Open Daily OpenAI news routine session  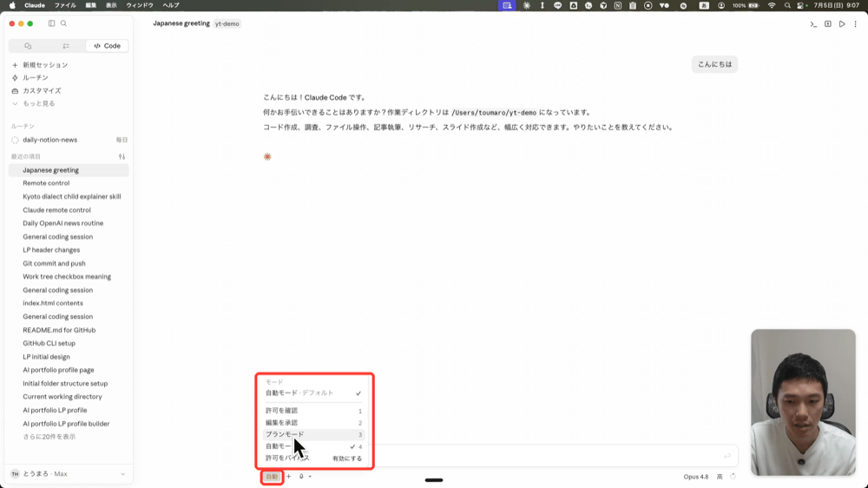pyautogui.click(x=69, y=223)
